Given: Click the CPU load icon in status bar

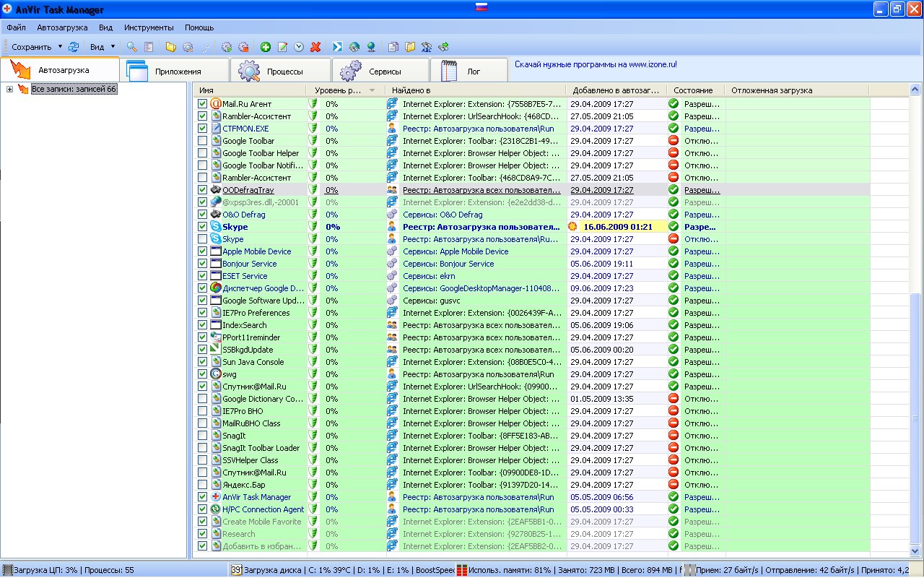Looking at the screenshot, I should click(8, 570).
